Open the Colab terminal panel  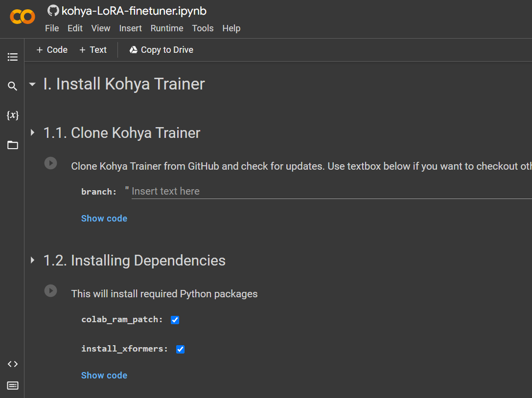tap(12, 385)
